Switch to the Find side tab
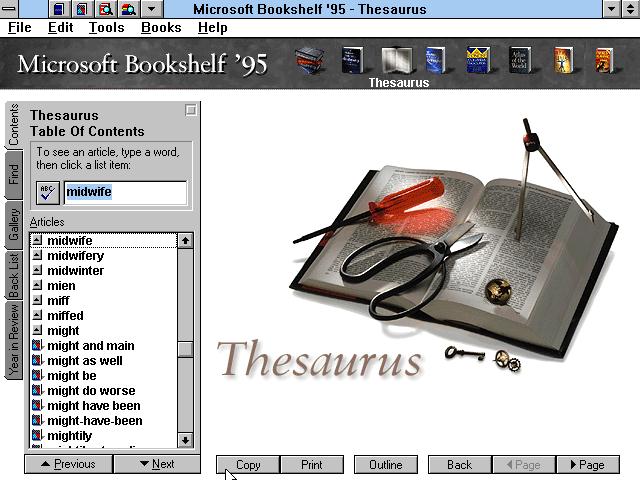 click(x=13, y=174)
